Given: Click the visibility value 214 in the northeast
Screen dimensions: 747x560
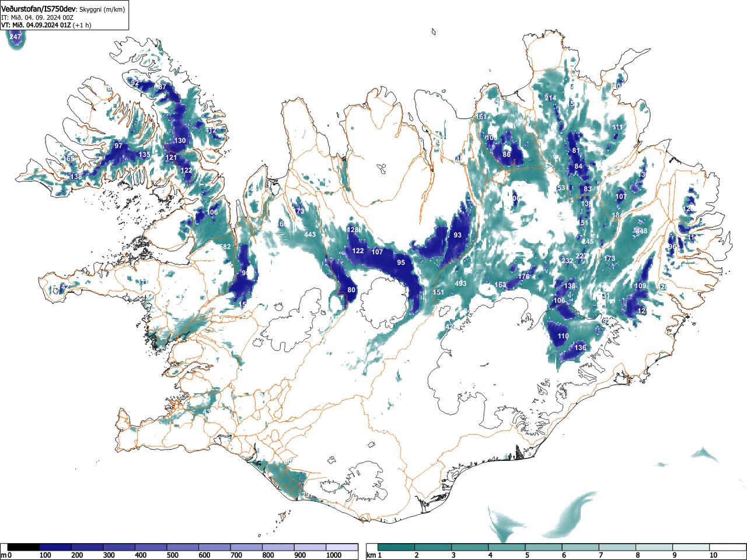Looking at the screenshot, I should click(550, 97).
